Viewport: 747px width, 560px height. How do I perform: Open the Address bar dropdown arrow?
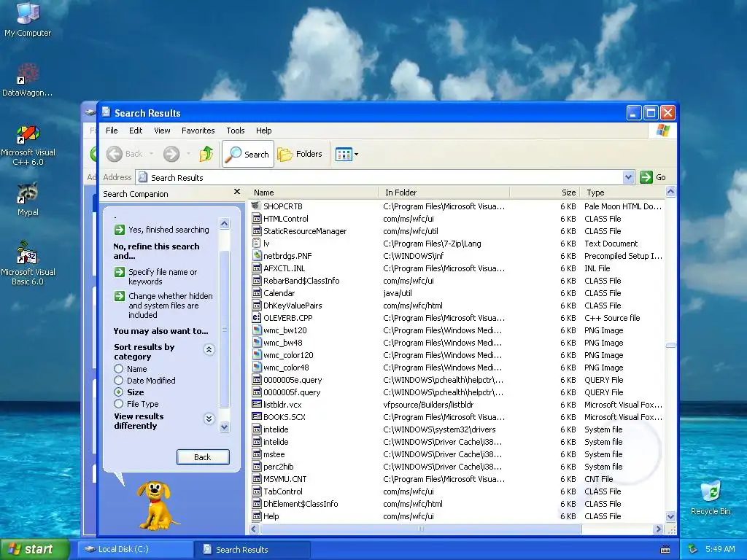[x=628, y=177]
